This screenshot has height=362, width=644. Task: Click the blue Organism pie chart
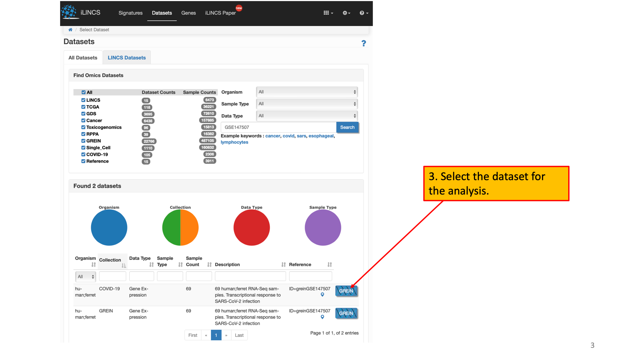pyautogui.click(x=109, y=227)
